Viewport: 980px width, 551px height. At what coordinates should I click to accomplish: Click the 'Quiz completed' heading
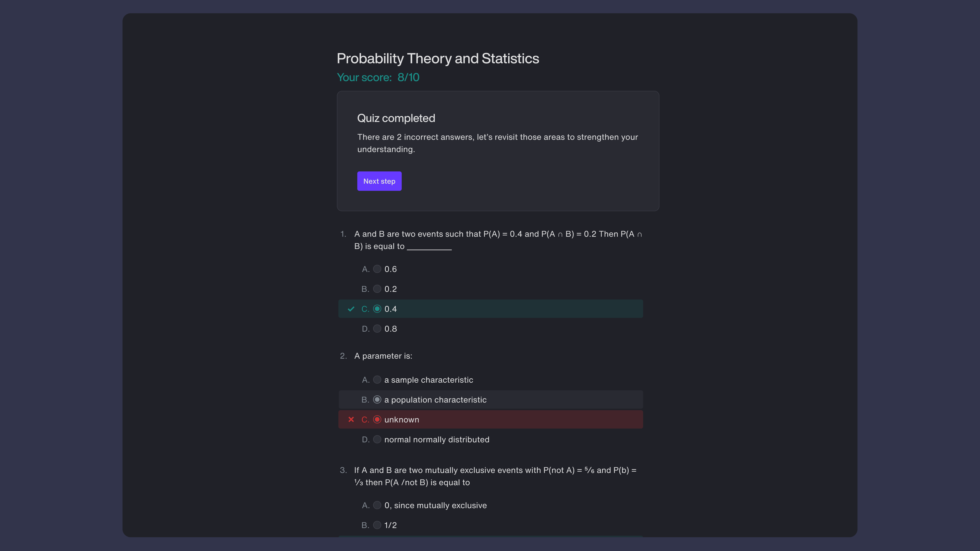(396, 118)
